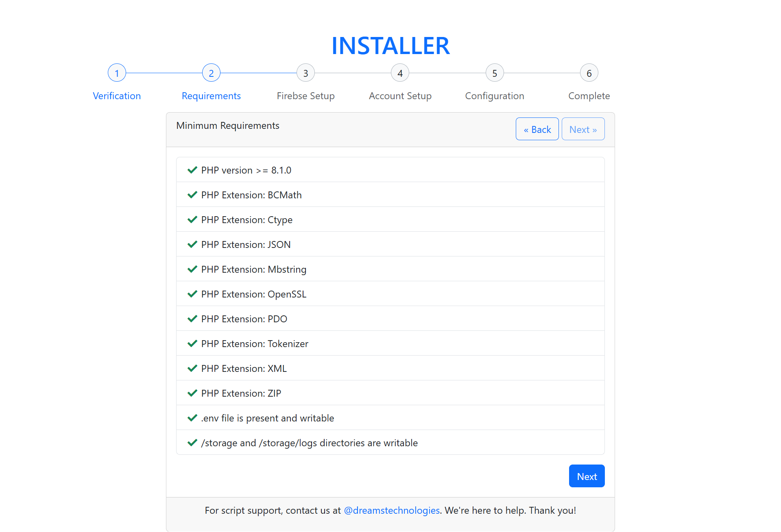Click the check mark next to JSON extension
The width and height of the screenshot is (781, 532).
[192, 244]
